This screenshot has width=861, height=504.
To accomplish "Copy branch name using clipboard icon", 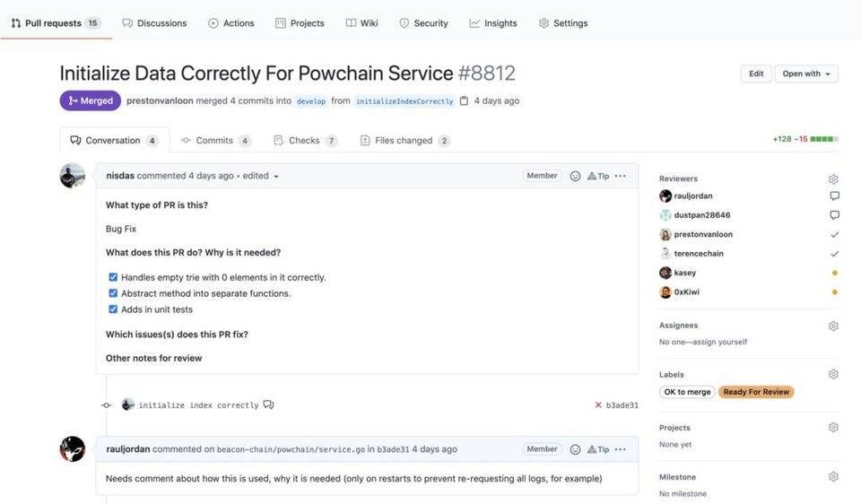I will coord(464,101).
